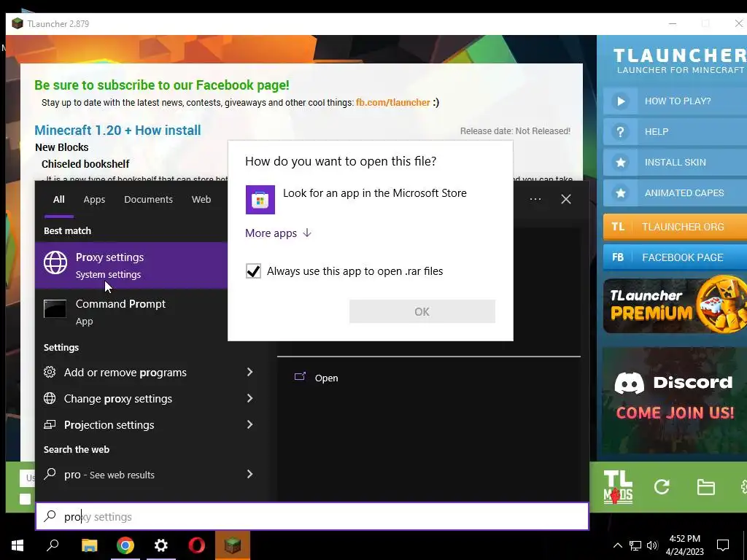Open the search panel three-dots options menu
Viewport: 747px width, 560px height.
coord(535,199)
